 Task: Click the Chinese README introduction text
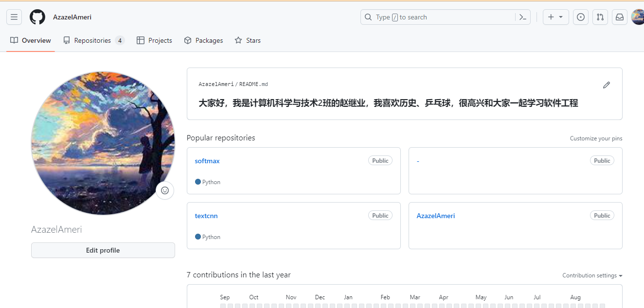coord(388,103)
